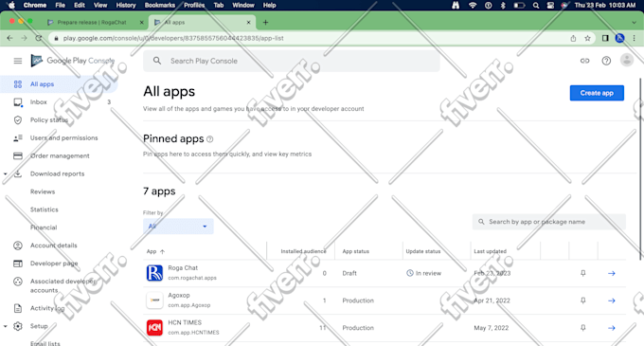Focus the Search Play Console field
Image resolution: width=644 pixels, height=346 pixels.
coord(291,61)
